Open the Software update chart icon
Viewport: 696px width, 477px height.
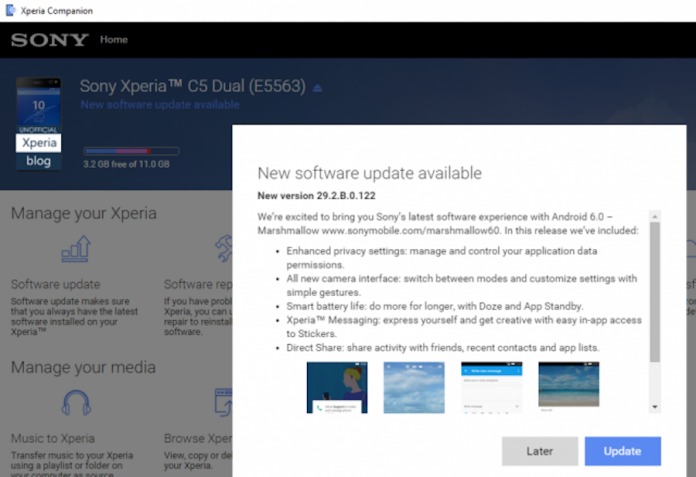pyautogui.click(x=76, y=249)
